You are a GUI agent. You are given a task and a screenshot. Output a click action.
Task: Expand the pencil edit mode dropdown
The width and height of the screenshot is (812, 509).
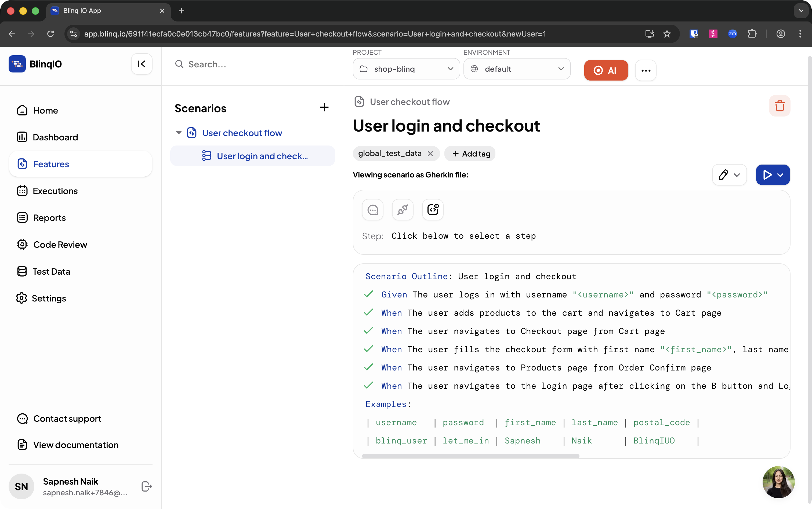[x=737, y=175]
